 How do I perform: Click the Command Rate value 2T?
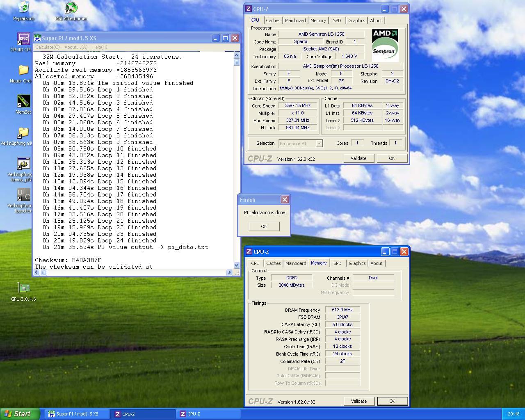click(342, 361)
